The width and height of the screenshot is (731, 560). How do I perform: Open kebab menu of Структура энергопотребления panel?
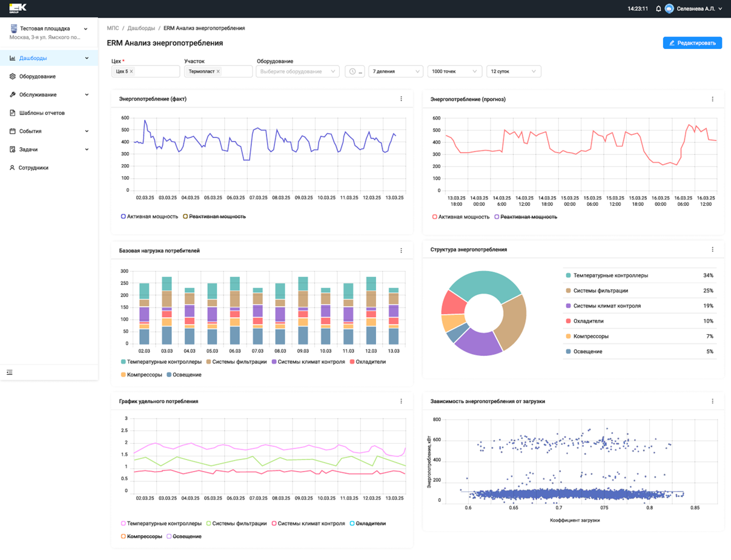pos(712,249)
